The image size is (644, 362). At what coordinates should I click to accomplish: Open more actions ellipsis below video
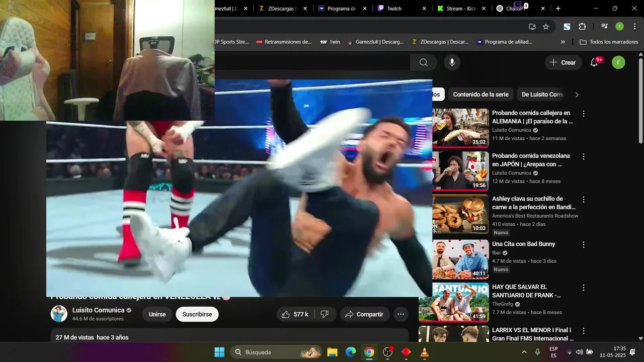(401, 314)
